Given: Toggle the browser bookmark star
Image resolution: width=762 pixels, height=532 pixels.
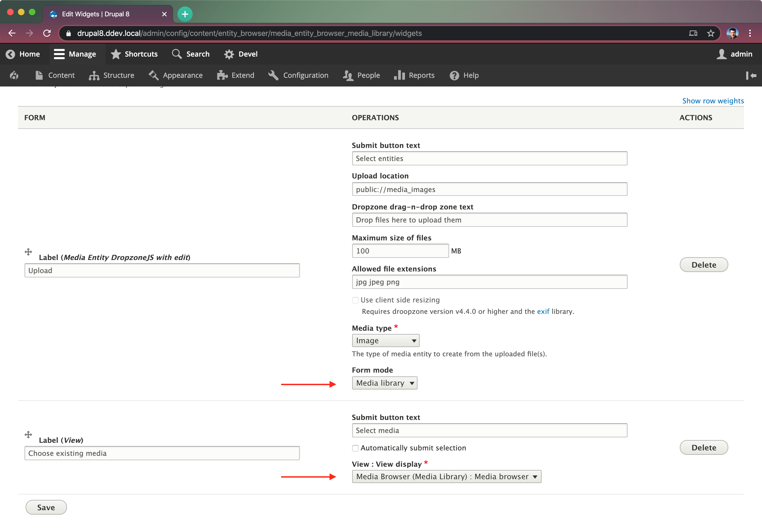Looking at the screenshot, I should (710, 33).
